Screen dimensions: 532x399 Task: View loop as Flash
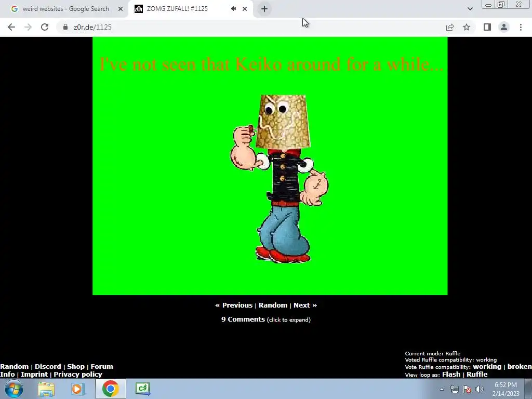click(x=451, y=374)
